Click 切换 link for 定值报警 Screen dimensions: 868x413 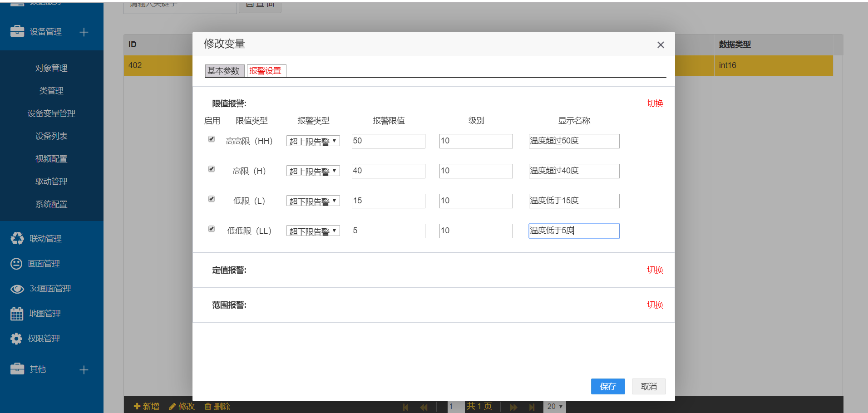[655, 270]
